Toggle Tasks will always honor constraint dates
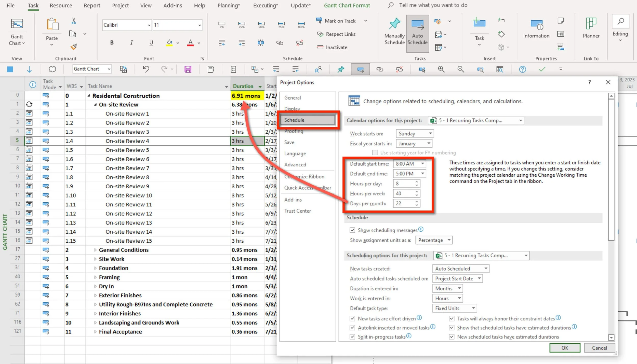This screenshot has height=364, width=637. click(452, 318)
